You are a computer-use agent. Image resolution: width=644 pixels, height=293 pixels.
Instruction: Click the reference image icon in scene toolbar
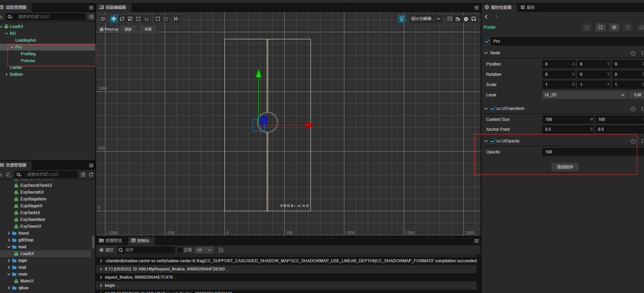(x=450, y=19)
